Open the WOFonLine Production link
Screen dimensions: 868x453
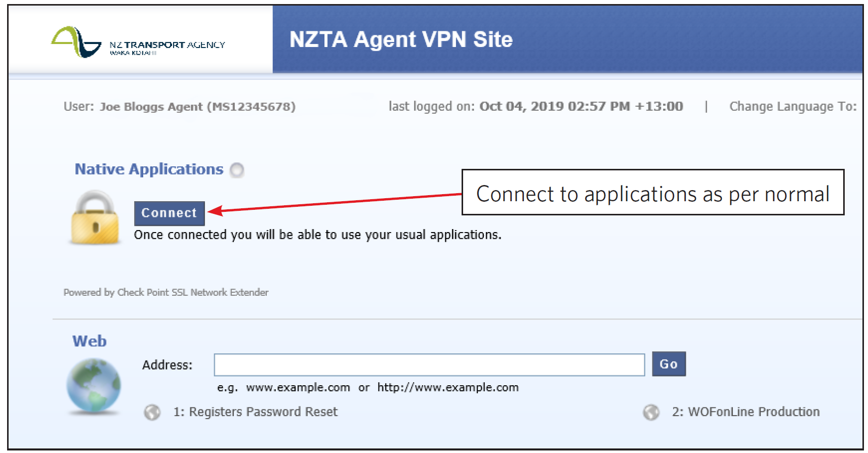pyautogui.click(x=746, y=412)
